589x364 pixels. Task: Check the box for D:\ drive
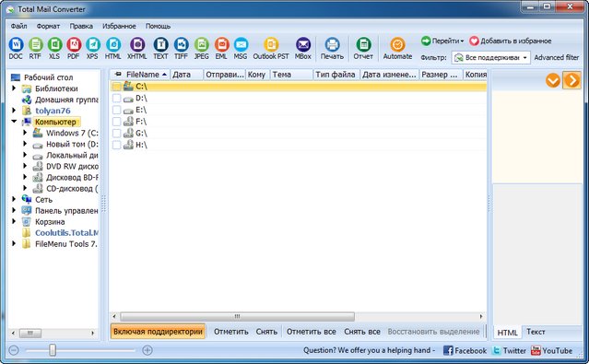(116, 98)
